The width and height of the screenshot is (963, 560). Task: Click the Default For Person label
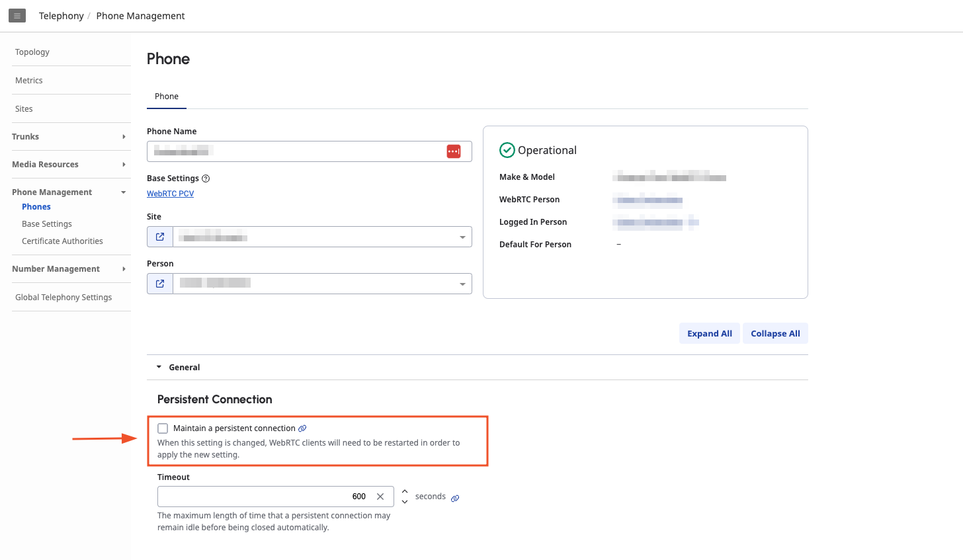click(x=535, y=245)
